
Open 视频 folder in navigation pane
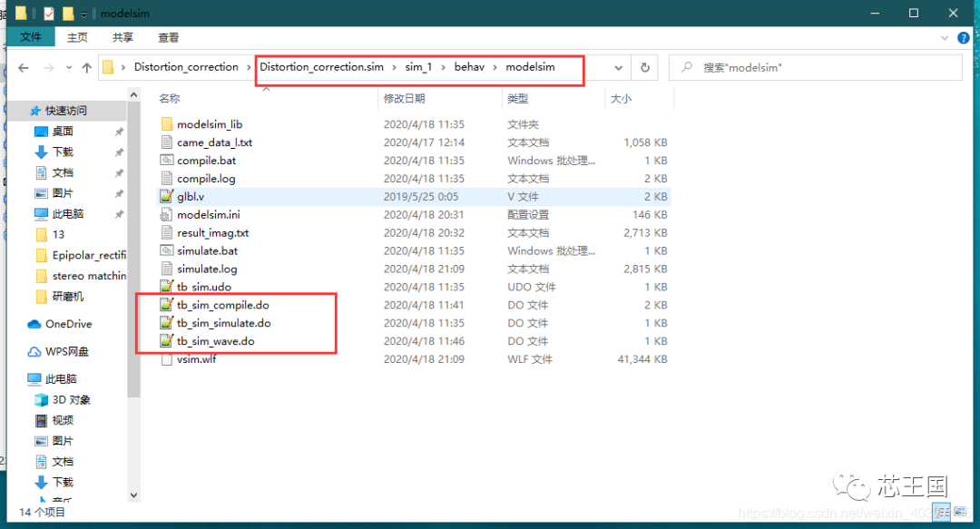pos(54,420)
